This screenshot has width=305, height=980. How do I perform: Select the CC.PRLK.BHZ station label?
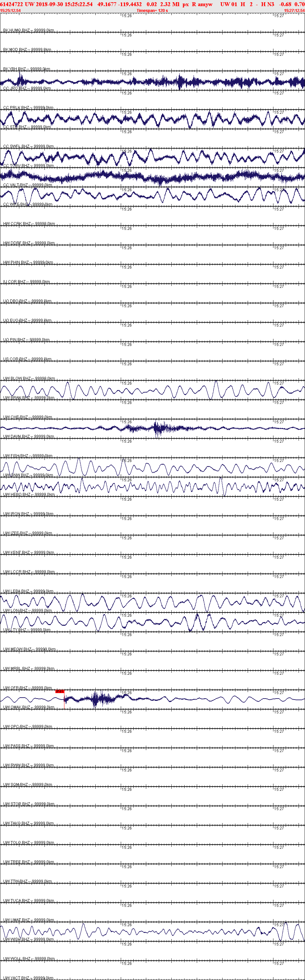[29, 108]
